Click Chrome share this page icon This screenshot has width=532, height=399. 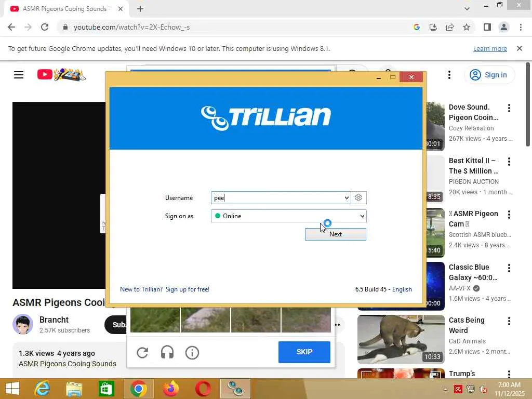[450, 27]
